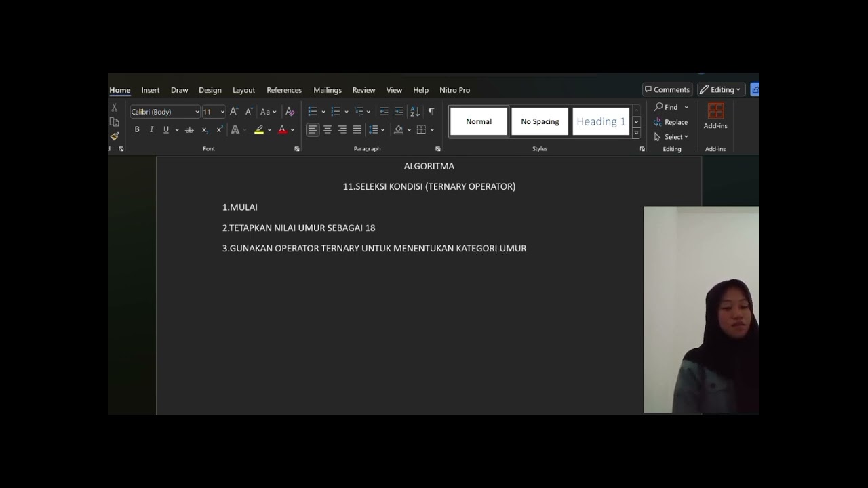Click the Sort A-Z icon

(x=415, y=112)
